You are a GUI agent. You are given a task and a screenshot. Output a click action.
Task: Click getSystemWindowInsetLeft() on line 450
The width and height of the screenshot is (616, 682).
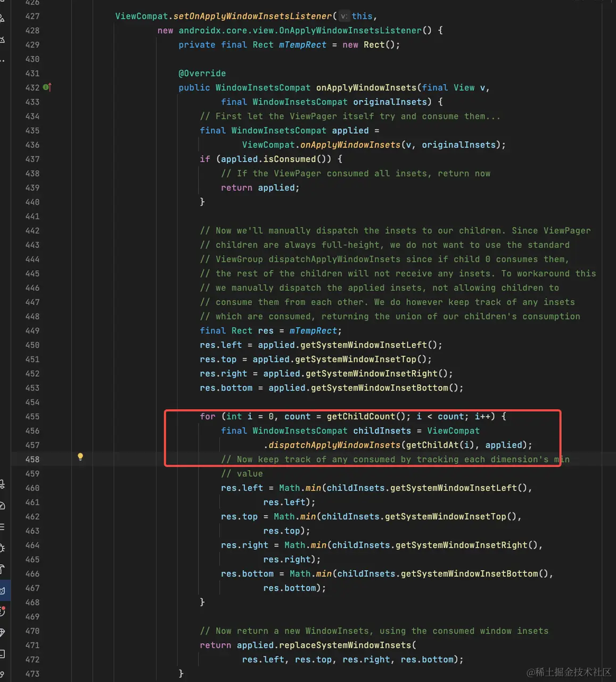[369, 345]
